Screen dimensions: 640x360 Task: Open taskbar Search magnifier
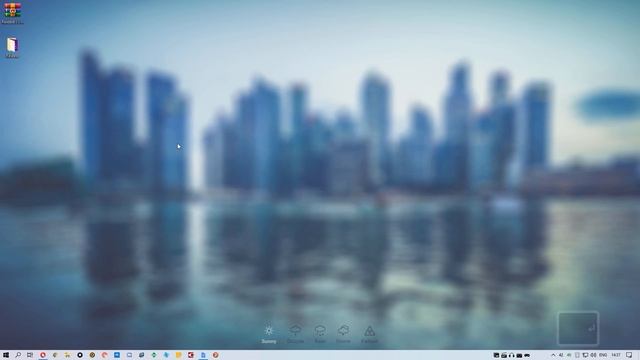[x=18, y=355]
